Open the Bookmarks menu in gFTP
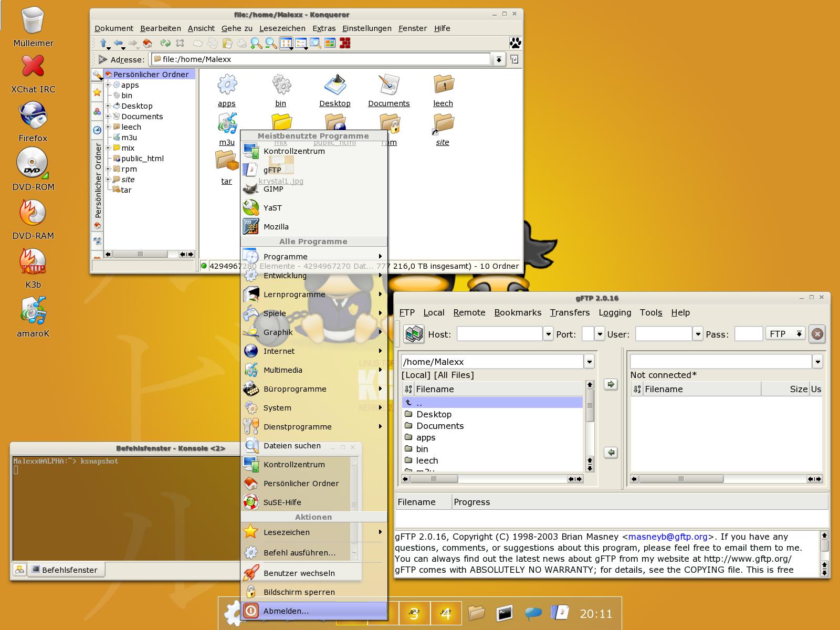The image size is (840, 630). [518, 312]
